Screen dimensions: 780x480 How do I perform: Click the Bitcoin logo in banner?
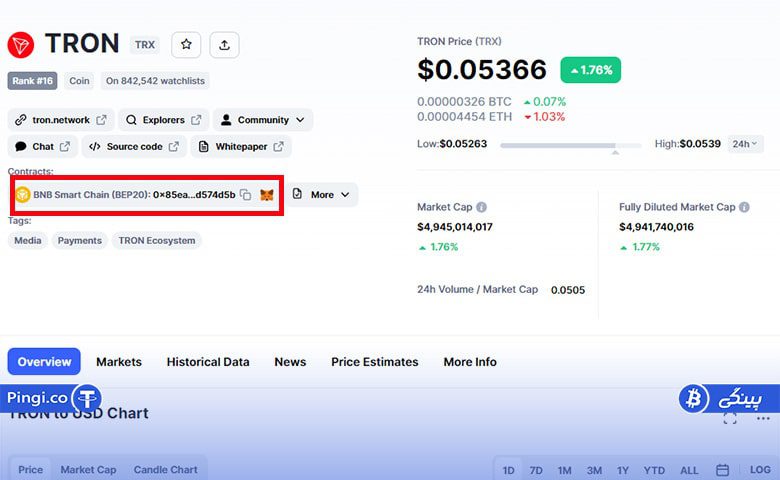(693, 398)
